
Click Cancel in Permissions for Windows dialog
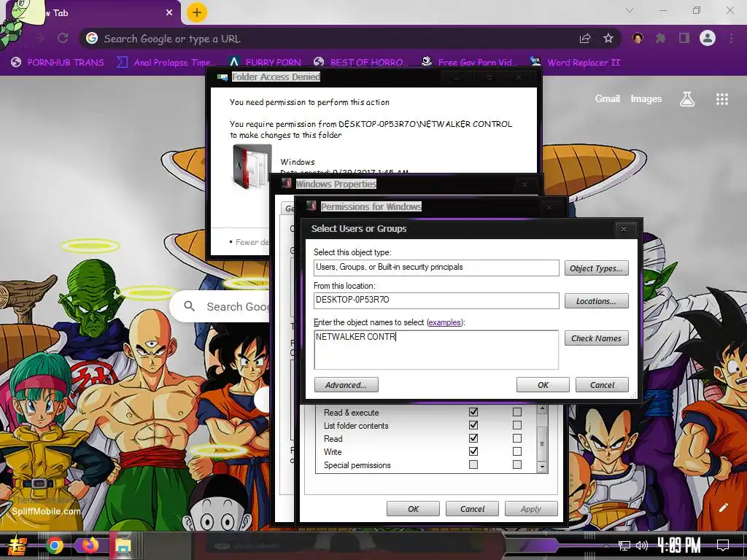(472, 508)
